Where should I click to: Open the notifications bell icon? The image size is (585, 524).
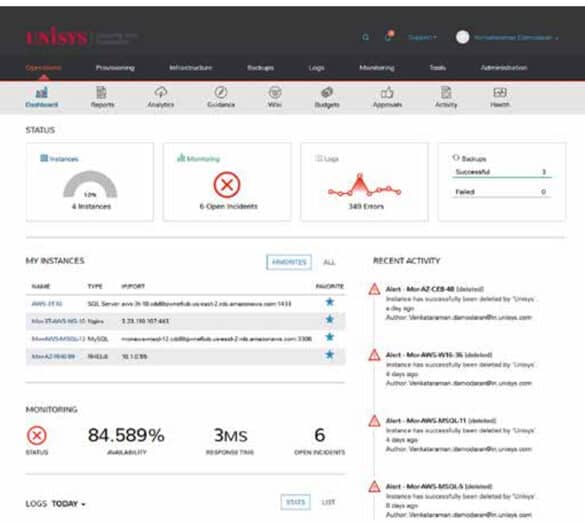tap(388, 37)
